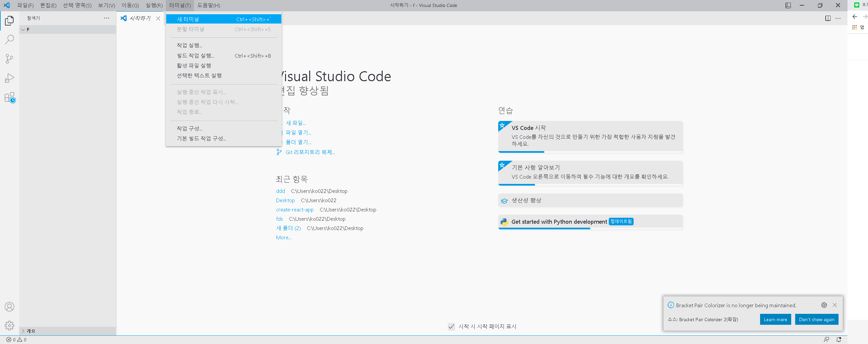Select 빌드 작업 실행... menu entry

[224, 56]
